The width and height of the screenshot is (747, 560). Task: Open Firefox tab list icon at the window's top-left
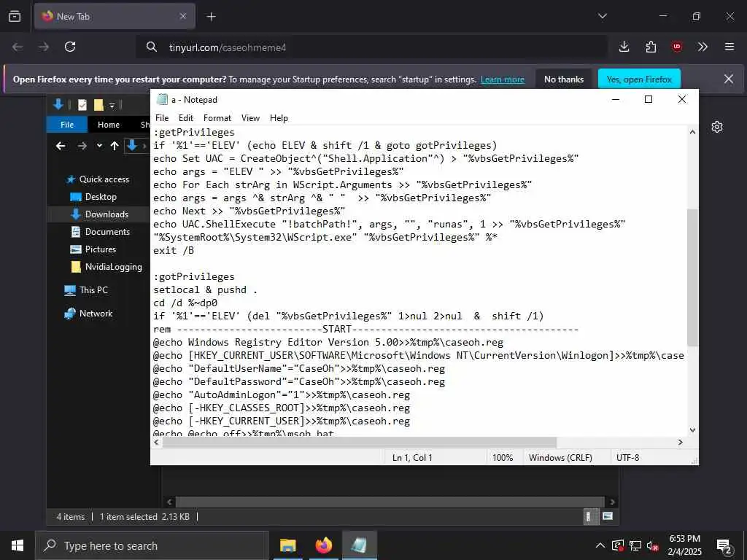[15, 16]
